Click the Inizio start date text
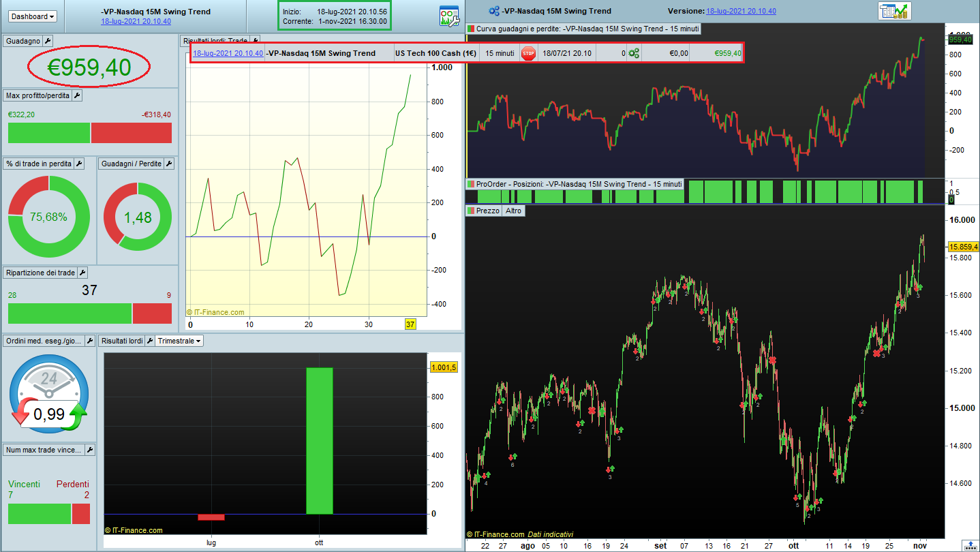This screenshot has height=552, width=980. tap(335, 12)
